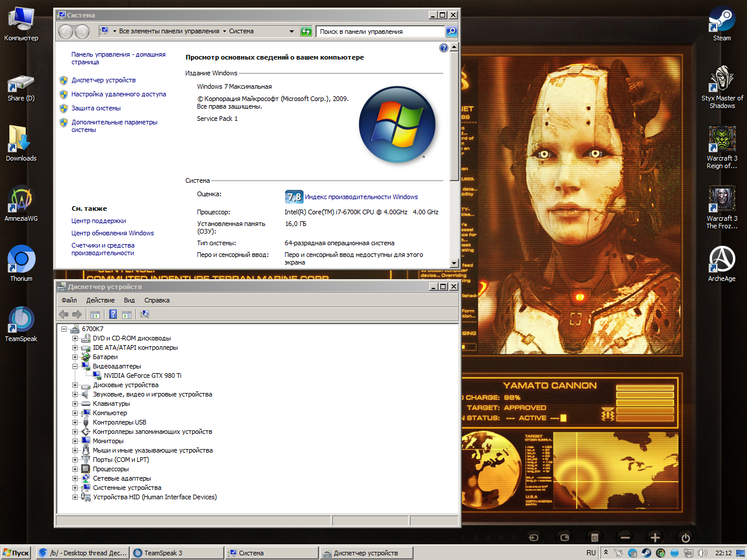747x560 pixels.
Task: Open Защита системы link
Action: [96, 108]
